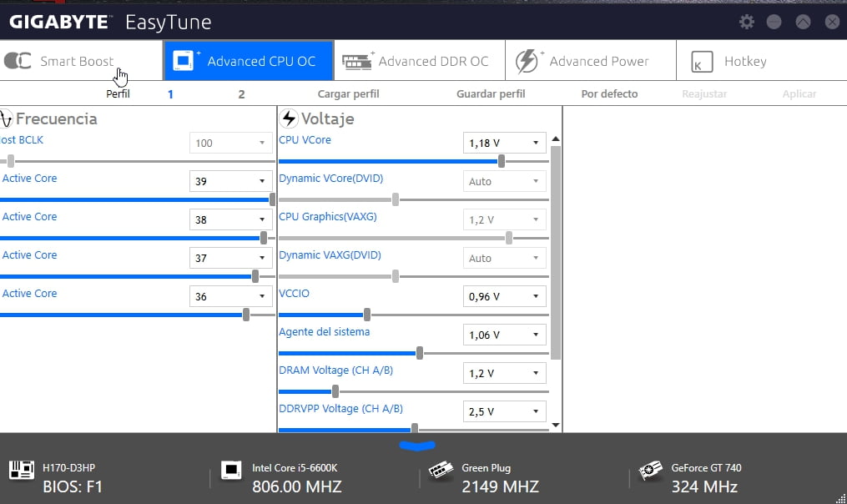Switch to the Advanced Power tab
The width and height of the screenshot is (847, 504).
point(591,61)
